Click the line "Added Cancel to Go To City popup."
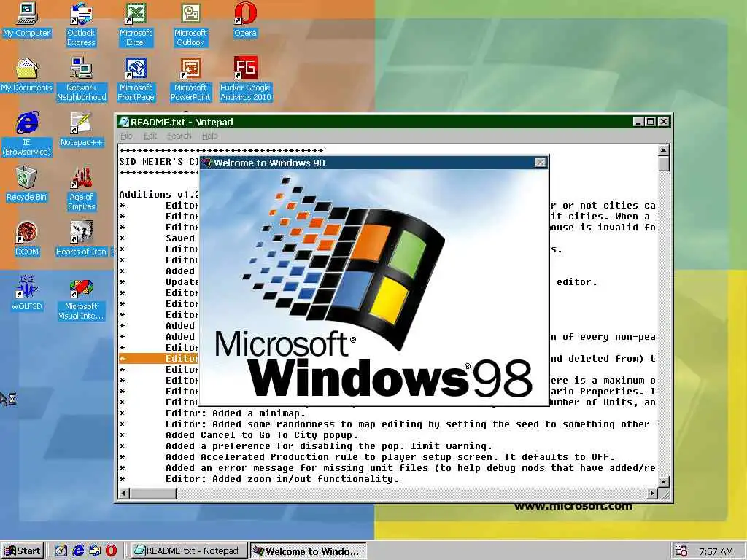 click(x=262, y=435)
